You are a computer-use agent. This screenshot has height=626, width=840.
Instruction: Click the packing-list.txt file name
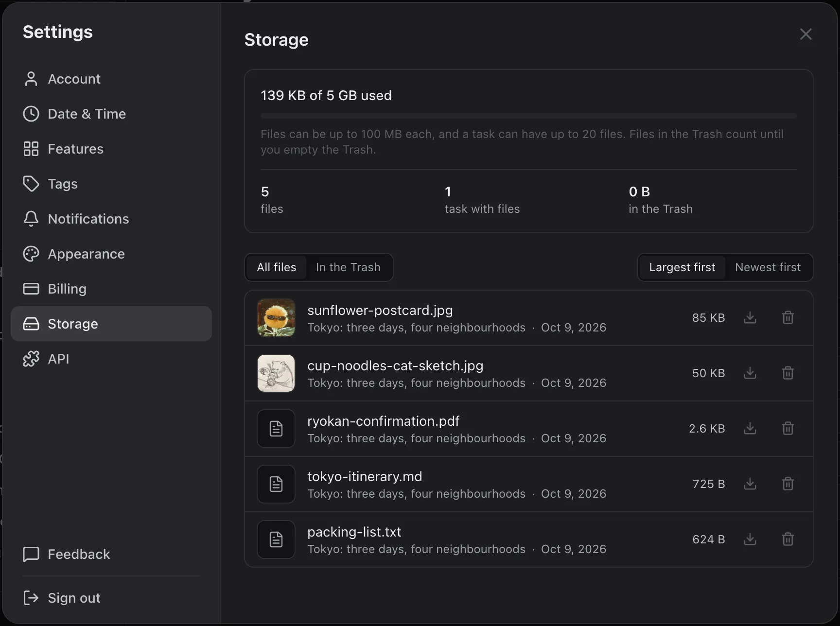[354, 532]
